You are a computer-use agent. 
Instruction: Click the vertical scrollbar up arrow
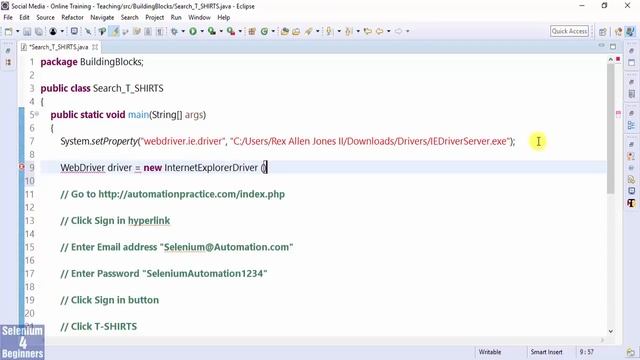(x=611, y=60)
